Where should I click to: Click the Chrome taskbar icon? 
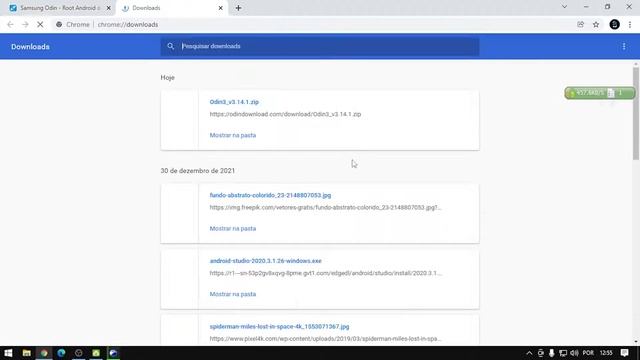[x=44, y=353]
